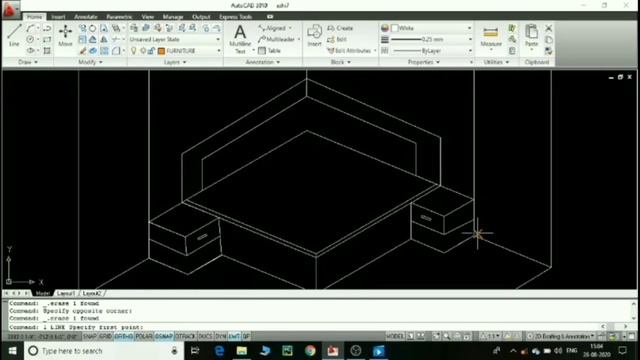Click Edit Attributes in Block panel
640x360 pixels.
tap(349, 51)
